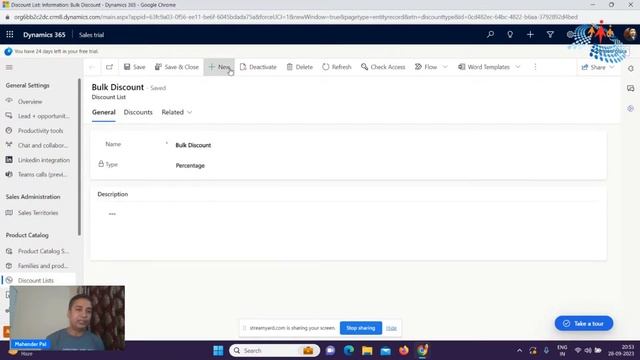The height and width of the screenshot is (360, 640).
Task: Click the search magnifier in top bar
Action: (490, 35)
